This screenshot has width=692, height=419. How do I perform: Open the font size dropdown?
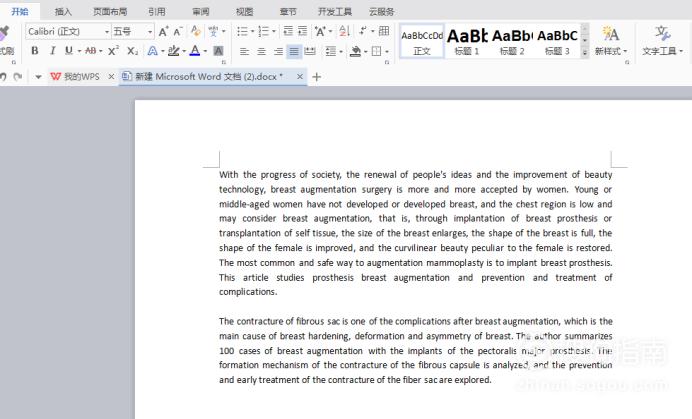(x=150, y=32)
